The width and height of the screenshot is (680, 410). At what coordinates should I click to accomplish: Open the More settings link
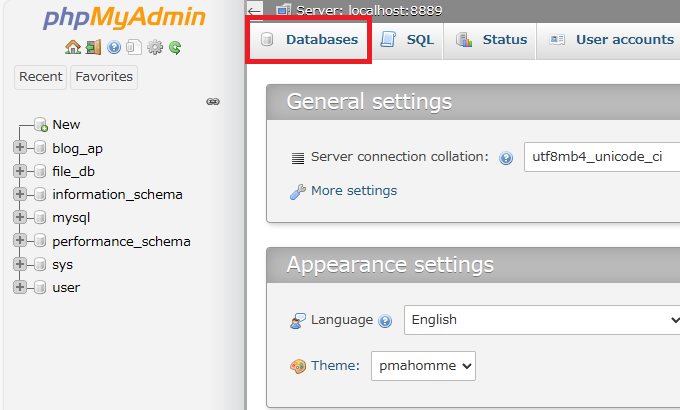[x=354, y=190]
